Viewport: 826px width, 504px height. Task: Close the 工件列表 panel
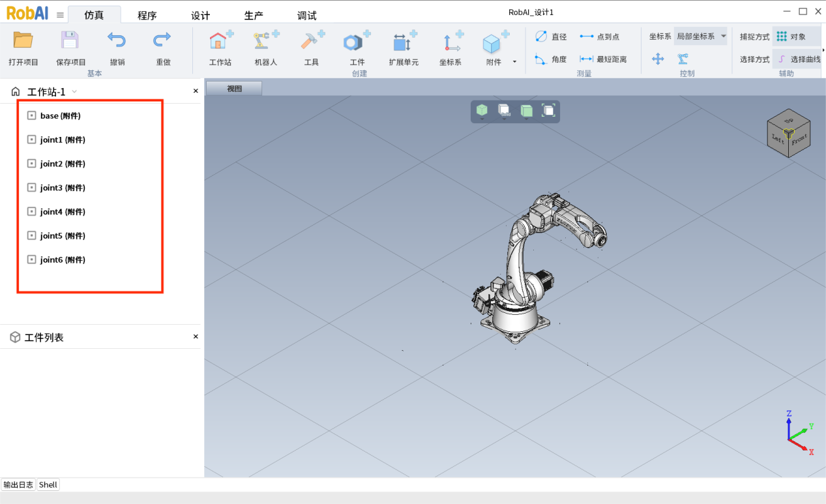tap(196, 336)
